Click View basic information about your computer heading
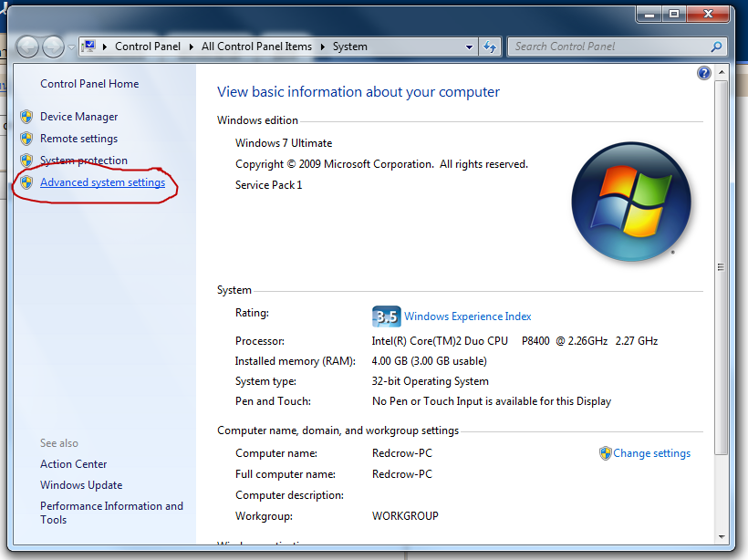This screenshot has width=748, height=560. 358,92
